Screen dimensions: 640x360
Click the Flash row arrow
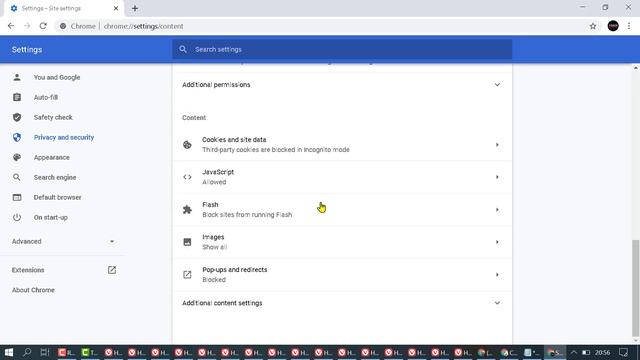coord(497,210)
